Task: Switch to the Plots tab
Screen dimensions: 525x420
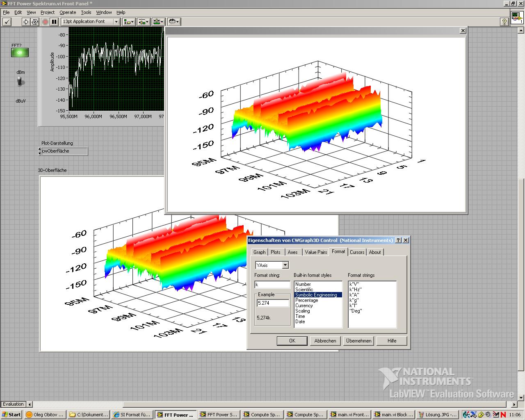Action: (x=276, y=252)
